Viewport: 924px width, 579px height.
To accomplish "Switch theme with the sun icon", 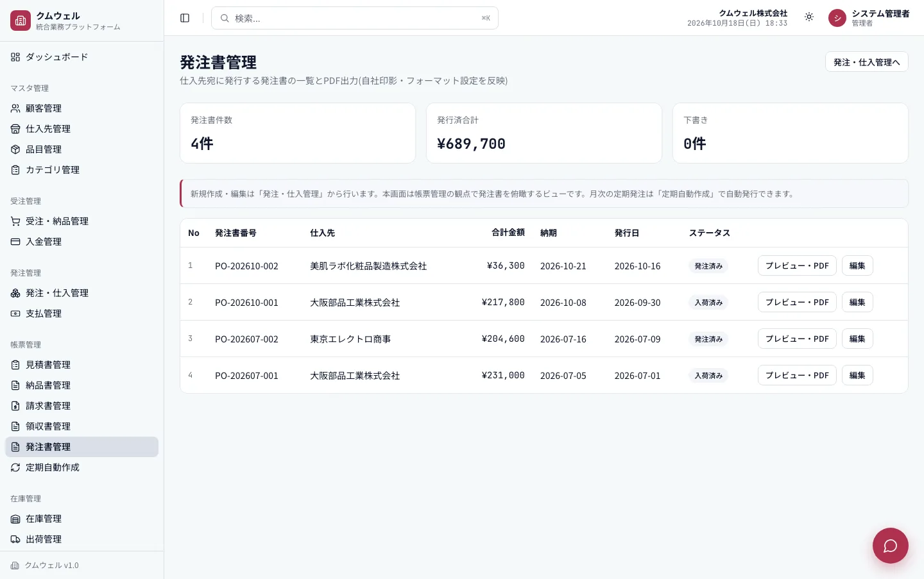I will click(x=809, y=17).
